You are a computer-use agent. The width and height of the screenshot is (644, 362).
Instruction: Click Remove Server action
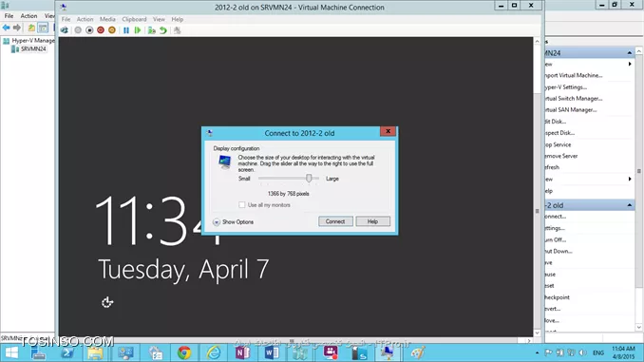pyautogui.click(x=561, y=156)
